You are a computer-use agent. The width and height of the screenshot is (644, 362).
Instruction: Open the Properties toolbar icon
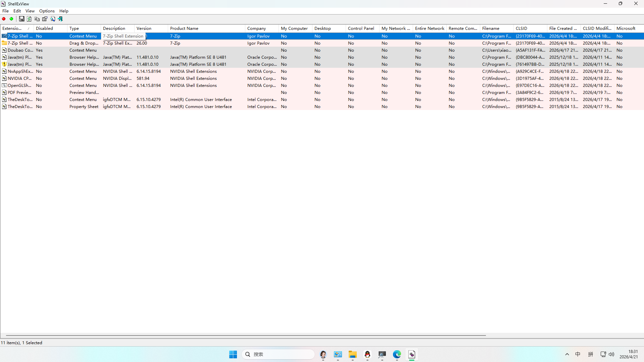pos(45,19)
